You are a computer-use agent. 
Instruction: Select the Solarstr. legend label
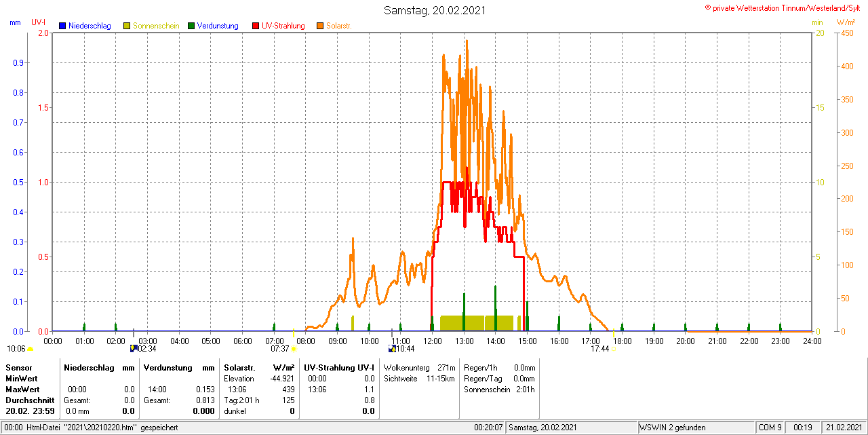(x=338, y=26)
